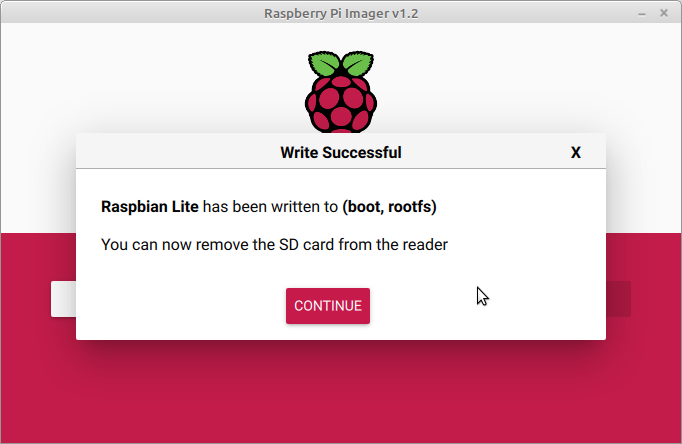Click the red berry part of the logo
This screenshot has height=444, width=682.
340,105
